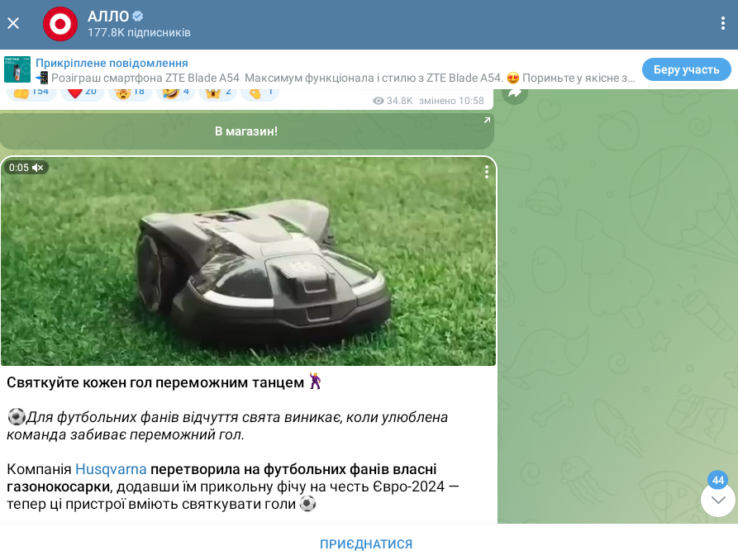Image resolution: width=738 pixels, height=560 pixels.
Task: Click the АЛЛО channel avatar logo
Action: tap(60, 24)
